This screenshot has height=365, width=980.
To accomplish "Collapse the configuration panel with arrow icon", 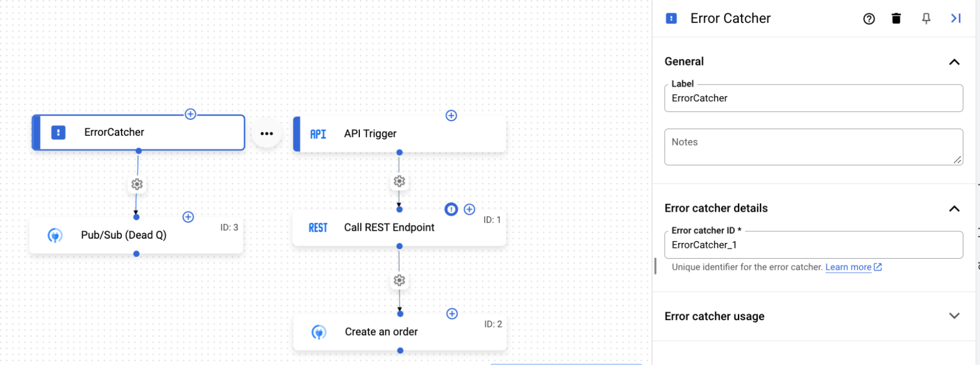I will pos(955,18).
